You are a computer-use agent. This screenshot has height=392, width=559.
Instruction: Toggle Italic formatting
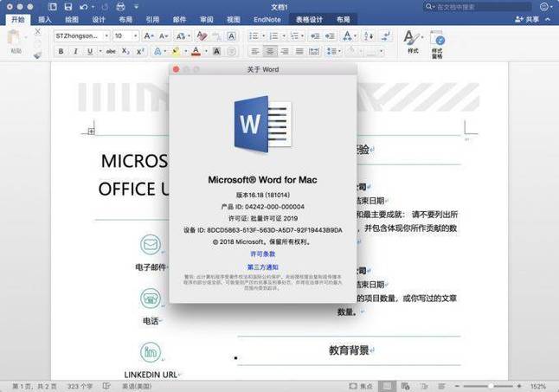75,51
